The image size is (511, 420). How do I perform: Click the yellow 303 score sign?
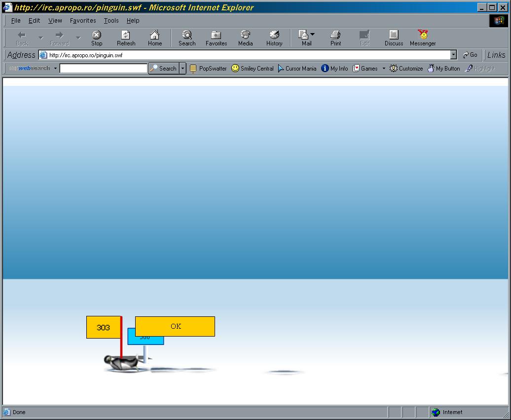point(103,327)
